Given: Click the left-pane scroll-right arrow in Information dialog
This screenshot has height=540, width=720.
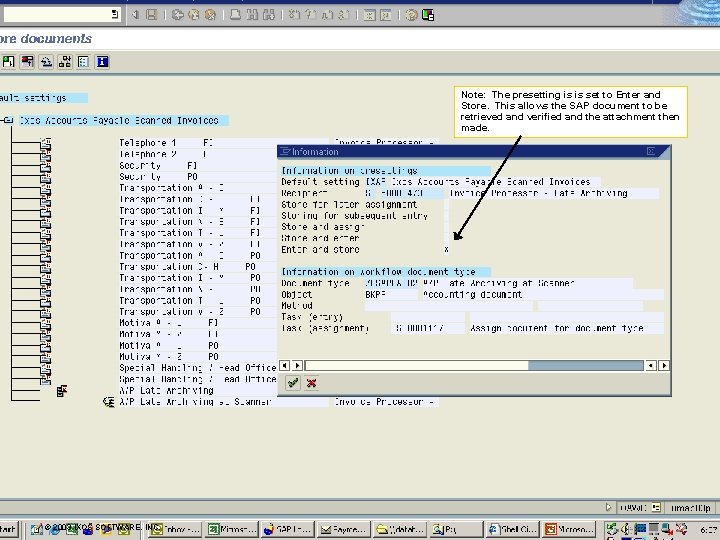Looking at the screenshot, I should [297, 366].
